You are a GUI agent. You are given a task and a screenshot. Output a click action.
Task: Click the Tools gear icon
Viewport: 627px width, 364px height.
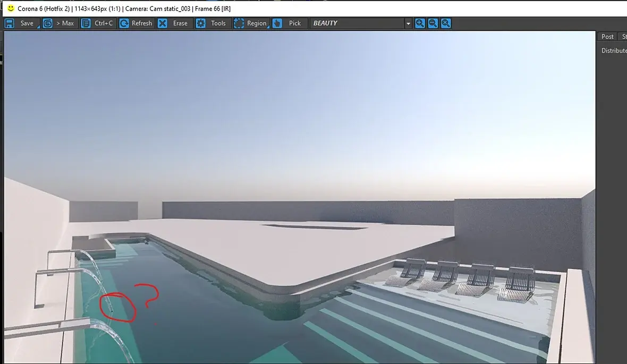click(201, 23)
